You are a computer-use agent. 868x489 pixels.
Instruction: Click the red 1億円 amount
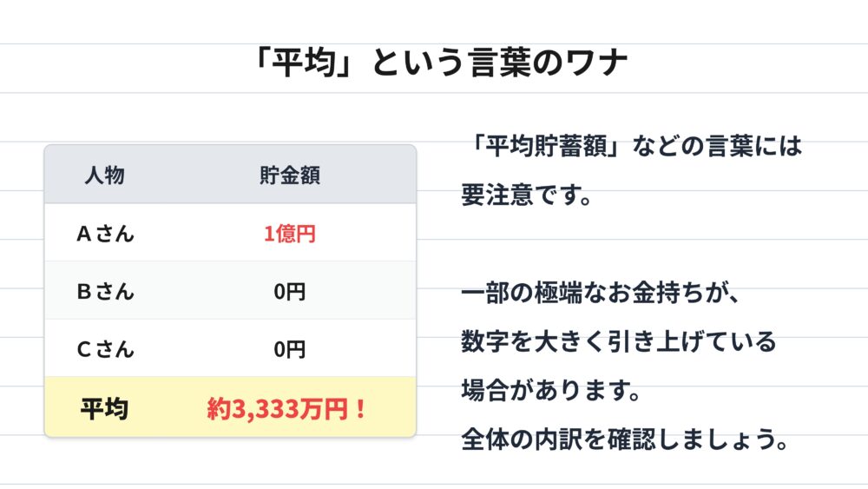pyautogui.click(x=290, y=233)
